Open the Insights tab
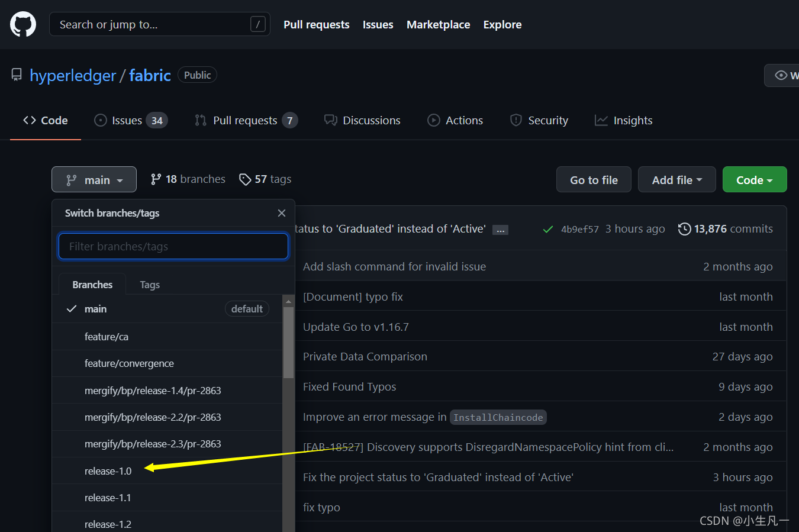The image size is (799, 532). coord(624,120)
